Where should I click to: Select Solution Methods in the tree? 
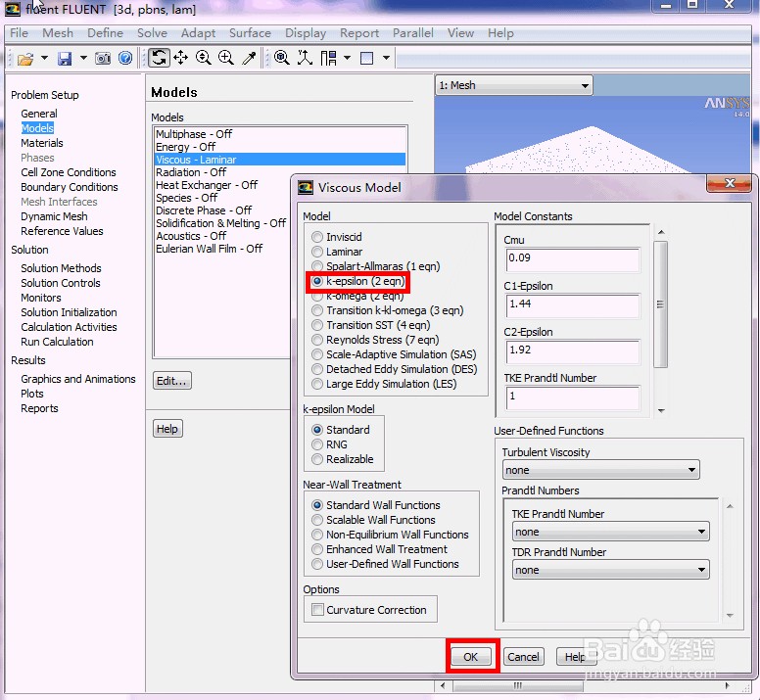click(x=61, y=268)
